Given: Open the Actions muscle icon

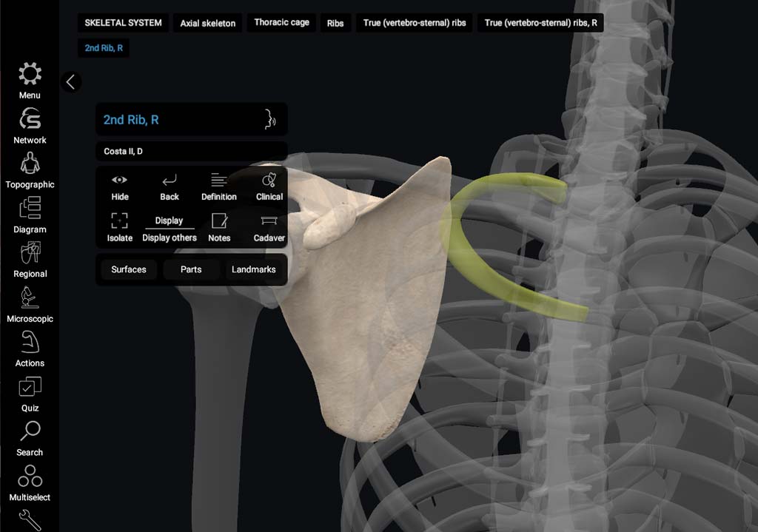Looking at the screenshot, I should point(30,349).
